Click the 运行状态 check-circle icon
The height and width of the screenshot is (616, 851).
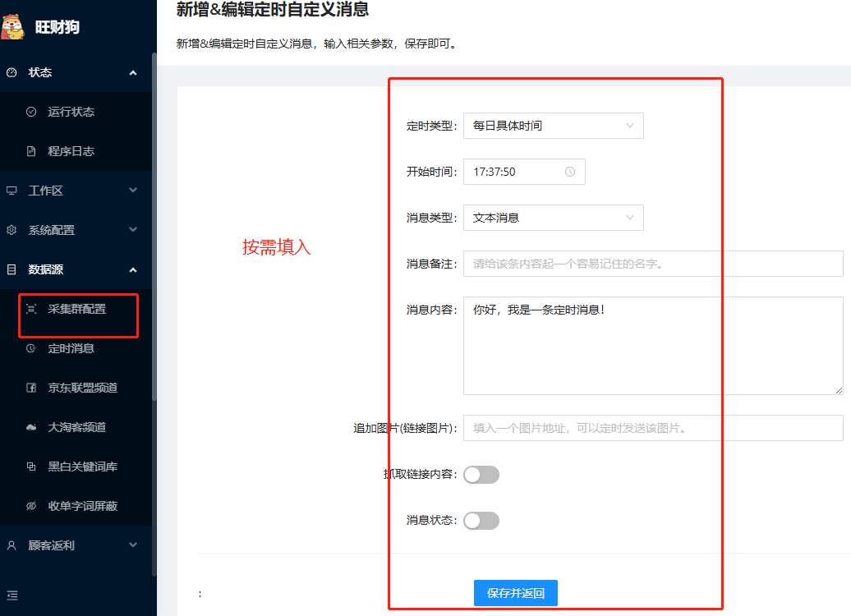tap(31, 112)
